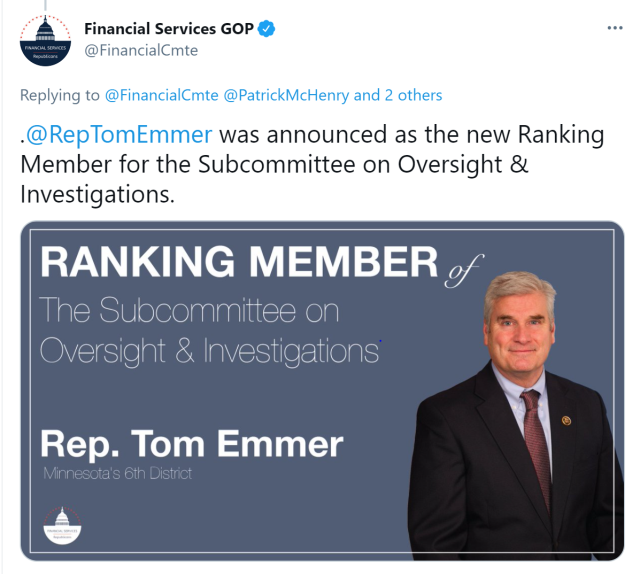This screenshot has height=574, width=640.
Task: Click the blue verified checkmark badge
Action: coord(267,29)
